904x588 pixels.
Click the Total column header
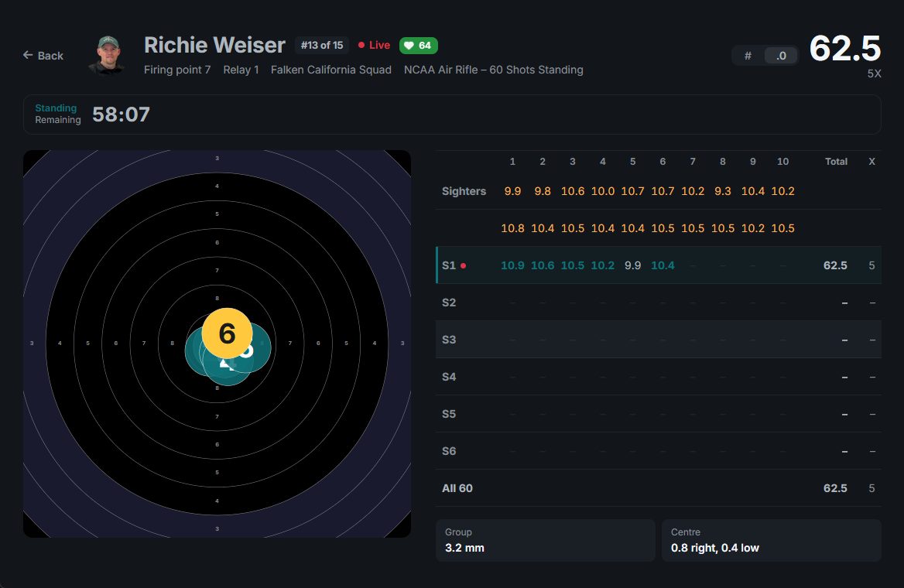tap(836, 162)
